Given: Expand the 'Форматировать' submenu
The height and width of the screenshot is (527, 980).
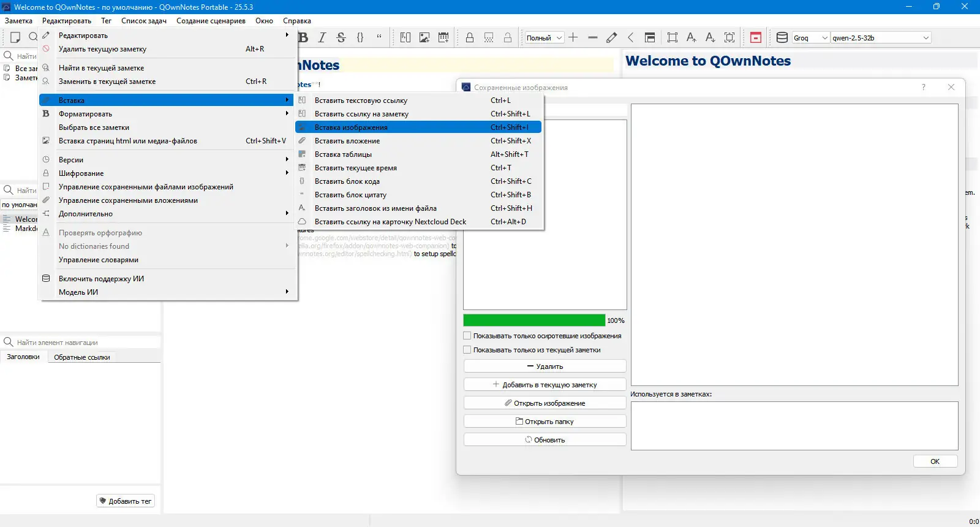Looking at the screenshot, I should [x=168, y=114].
